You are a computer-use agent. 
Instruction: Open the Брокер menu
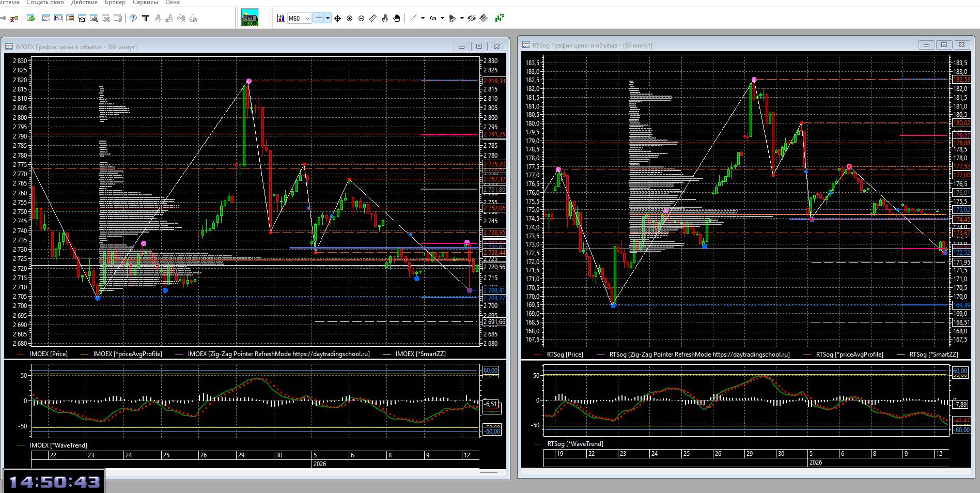115,3
